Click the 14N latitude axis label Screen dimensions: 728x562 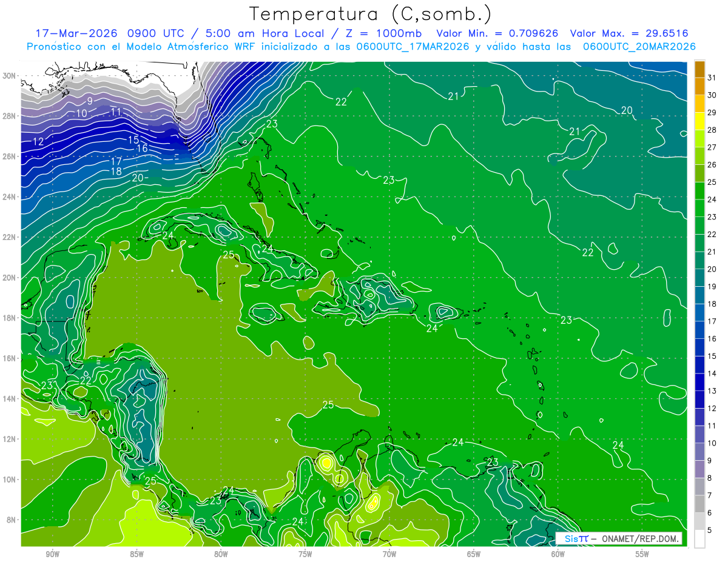tap(10, 399)
